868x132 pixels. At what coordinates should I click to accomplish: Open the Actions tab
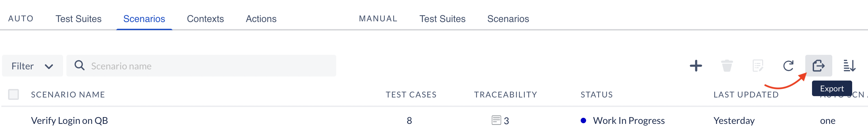[x=261, y=19]
